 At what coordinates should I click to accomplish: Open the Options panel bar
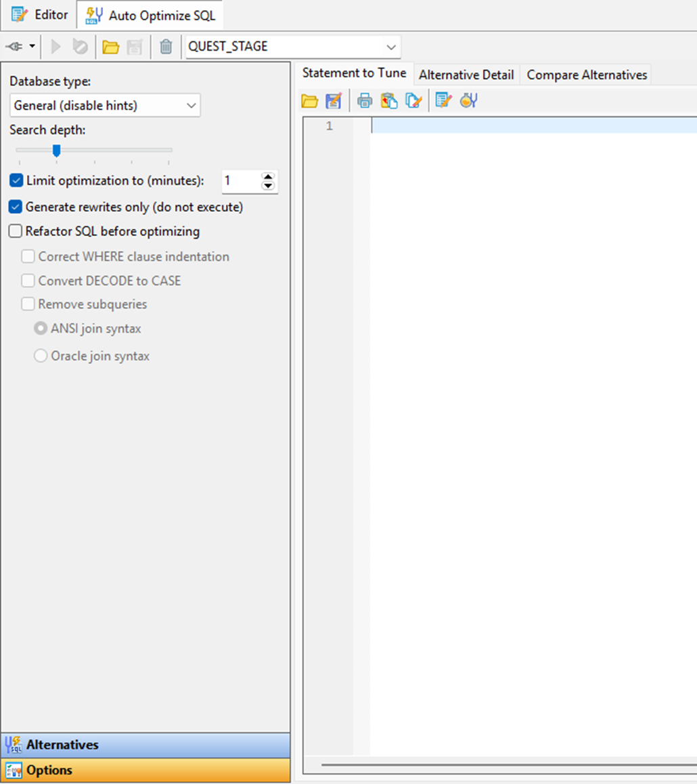pos(145,770)
